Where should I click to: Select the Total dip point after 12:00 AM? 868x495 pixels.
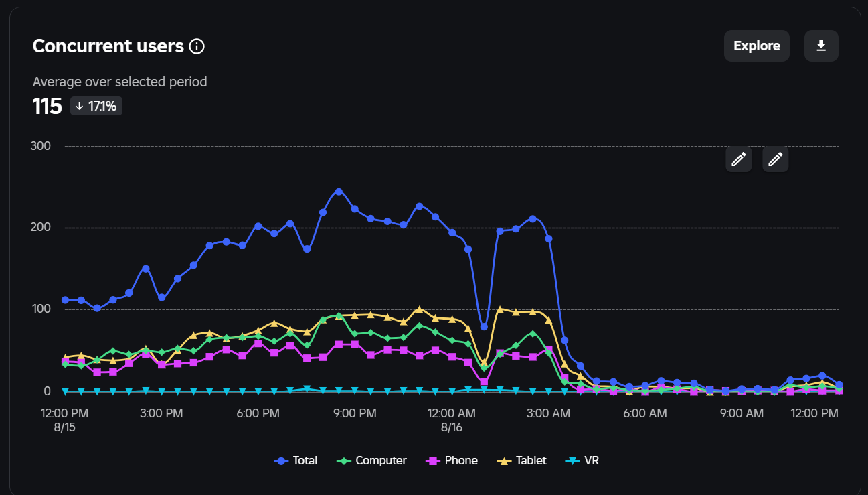click(x=484, y=327)
